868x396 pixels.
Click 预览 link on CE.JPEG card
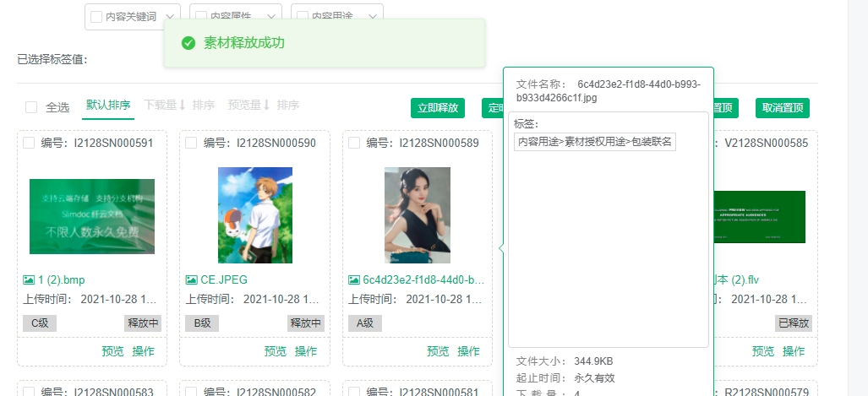point(276,351)
